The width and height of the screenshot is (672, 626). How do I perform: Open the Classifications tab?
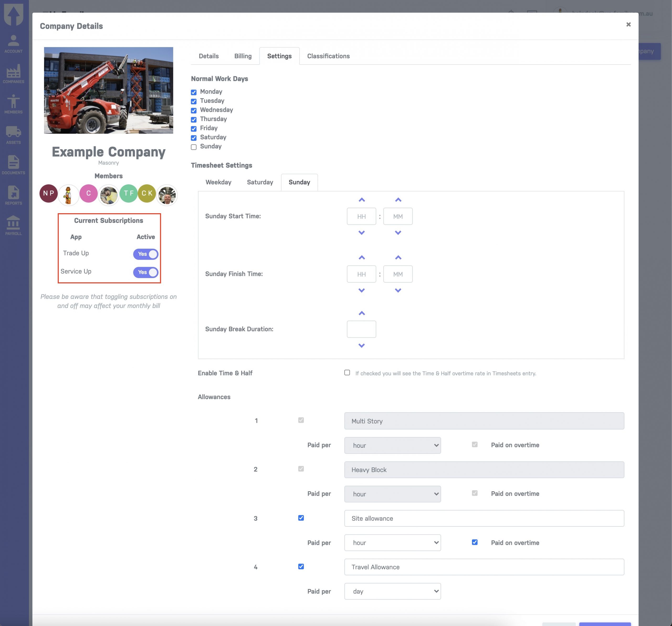pos(328,56)
